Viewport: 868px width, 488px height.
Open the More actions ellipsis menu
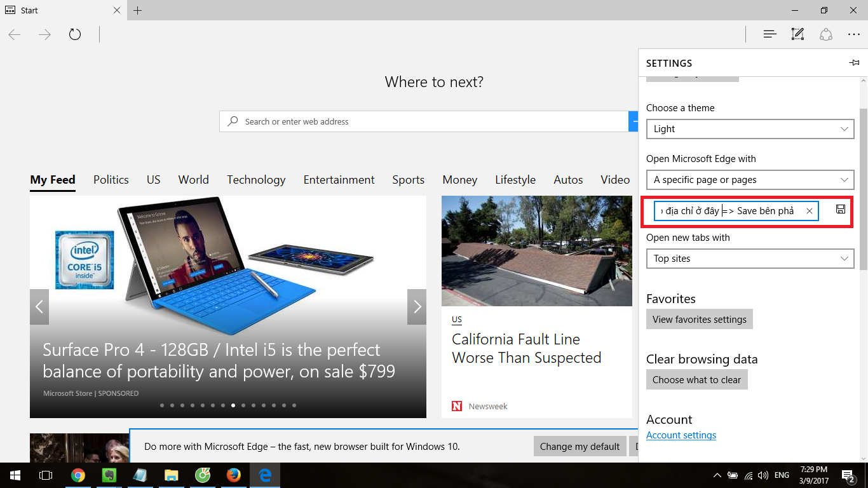853,34
